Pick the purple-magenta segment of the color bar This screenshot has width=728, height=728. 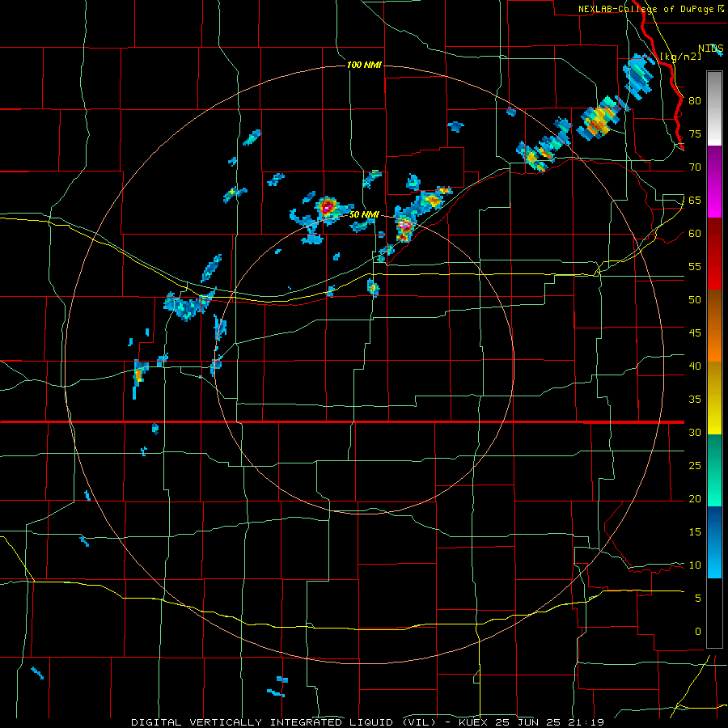coord(714,181)
